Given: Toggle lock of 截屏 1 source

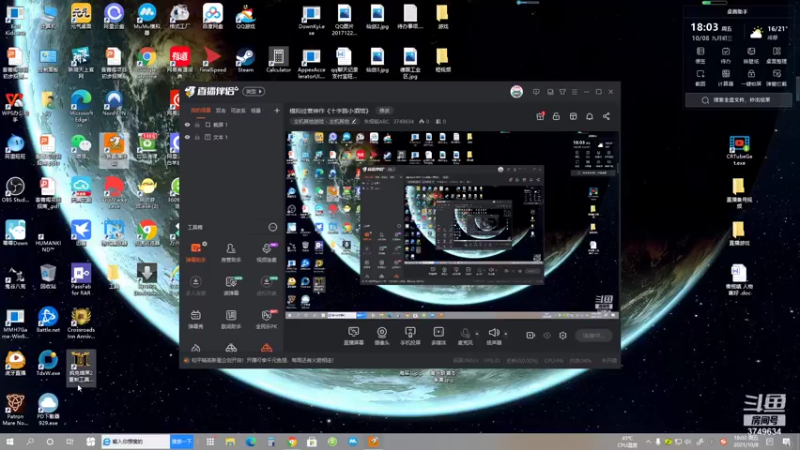Looking at the screenshot, I should pyautogui.click(x=197, y=124).
